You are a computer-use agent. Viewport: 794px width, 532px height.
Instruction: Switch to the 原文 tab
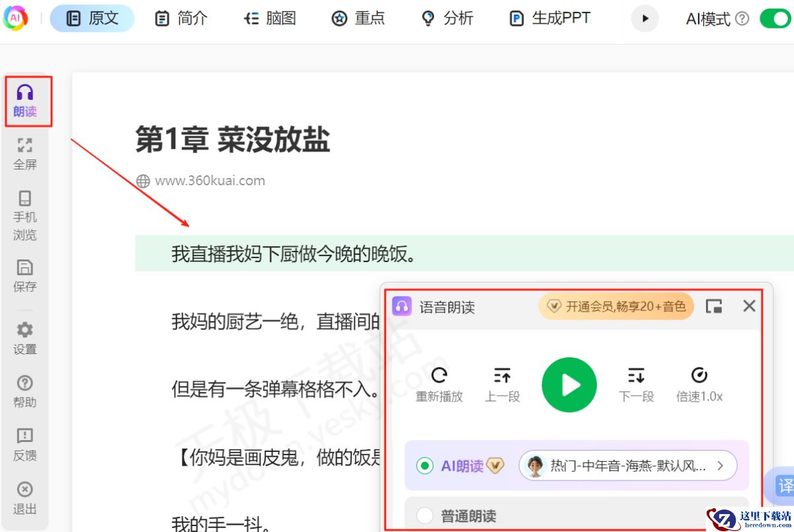(93, 19)
